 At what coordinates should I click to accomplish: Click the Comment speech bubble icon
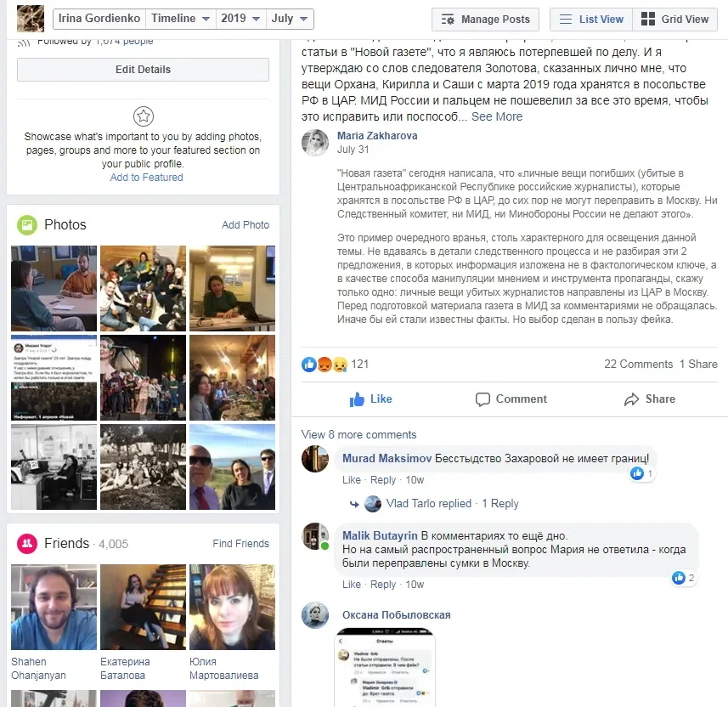point(483,399)
